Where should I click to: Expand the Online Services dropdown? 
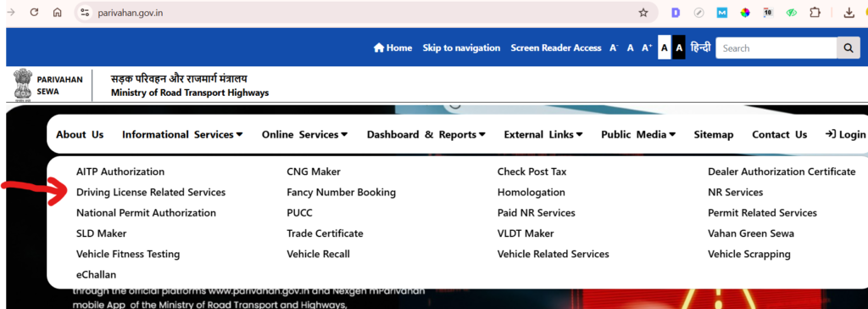click(304, 134)
